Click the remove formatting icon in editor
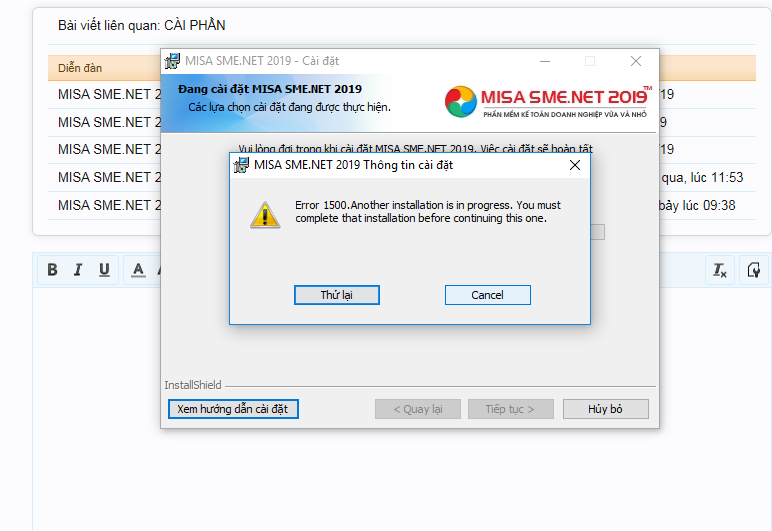Image resolution: width=772 pixels, height=531 pixels. (x=719, y=270)
